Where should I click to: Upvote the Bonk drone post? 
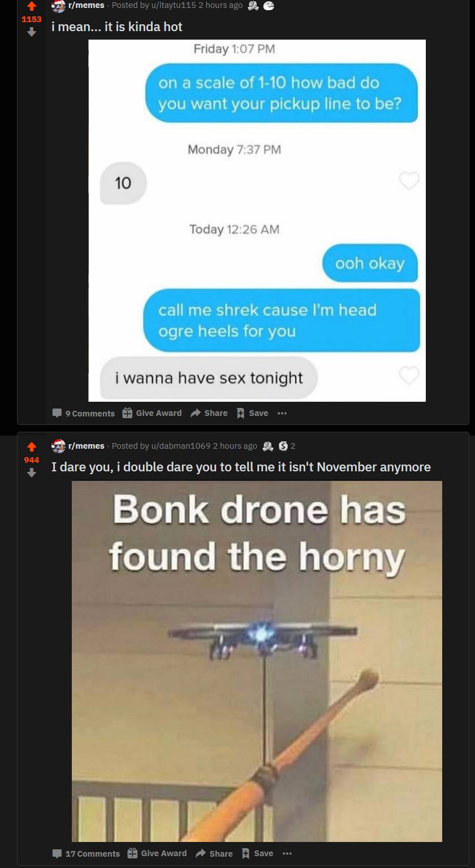tap(32, 447)
